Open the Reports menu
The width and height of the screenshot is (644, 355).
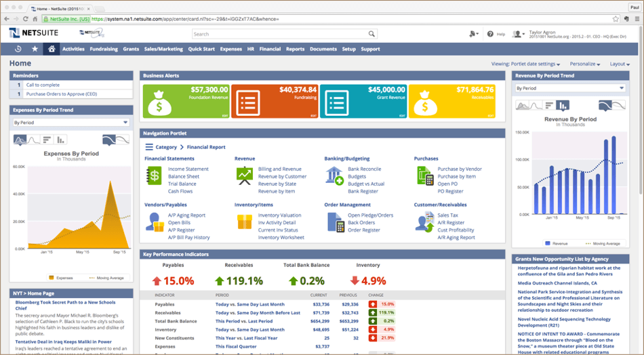coord(296,49)
